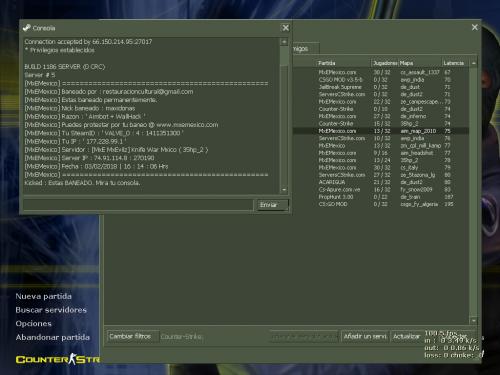
Task: Open Nueva partida from main menu
Action: pos(43,296)
